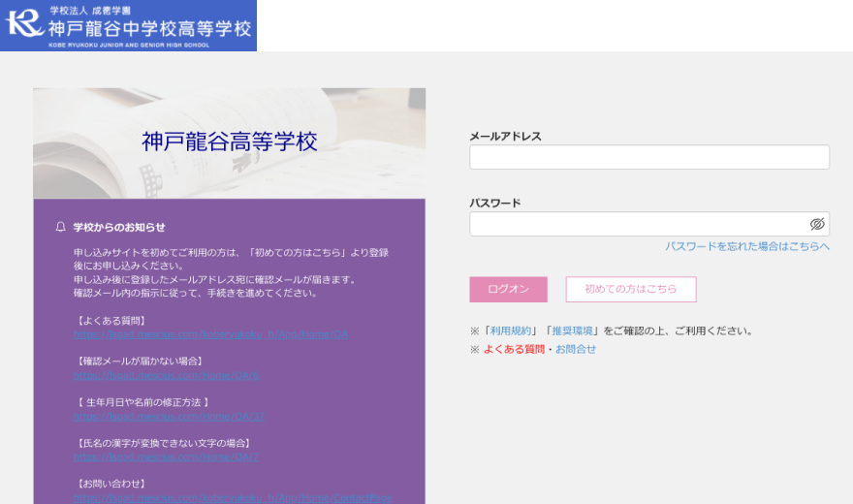Click the 【 生年月日や名前の修正方法 】 text
Image resolution: width=853 pixels, height=504 pixels.
[142, 402]
